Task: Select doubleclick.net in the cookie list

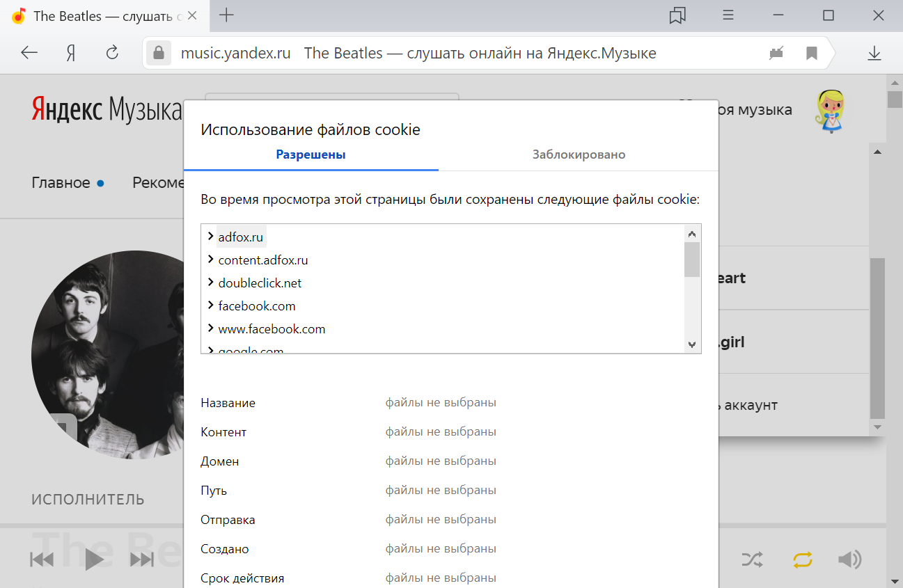Action: pyautogui.click(x=260, y=283)
